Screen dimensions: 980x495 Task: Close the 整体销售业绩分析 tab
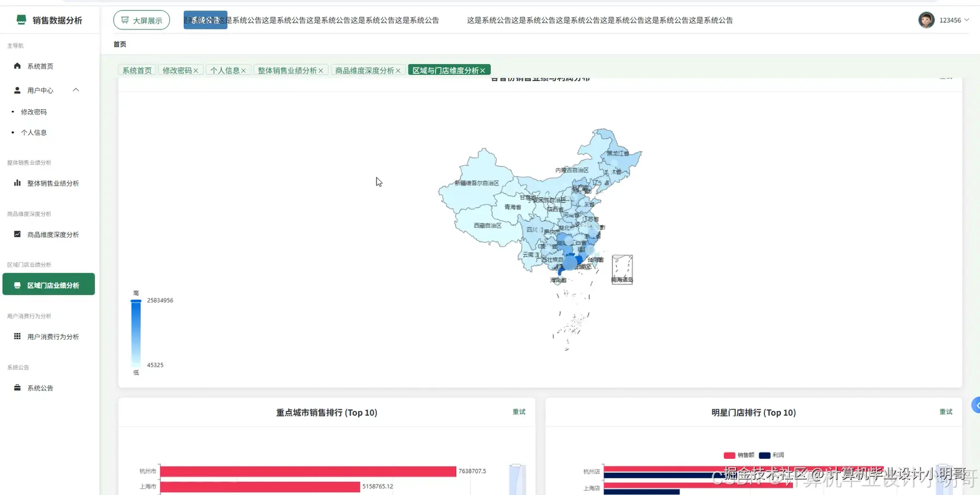tap(321, 71)
